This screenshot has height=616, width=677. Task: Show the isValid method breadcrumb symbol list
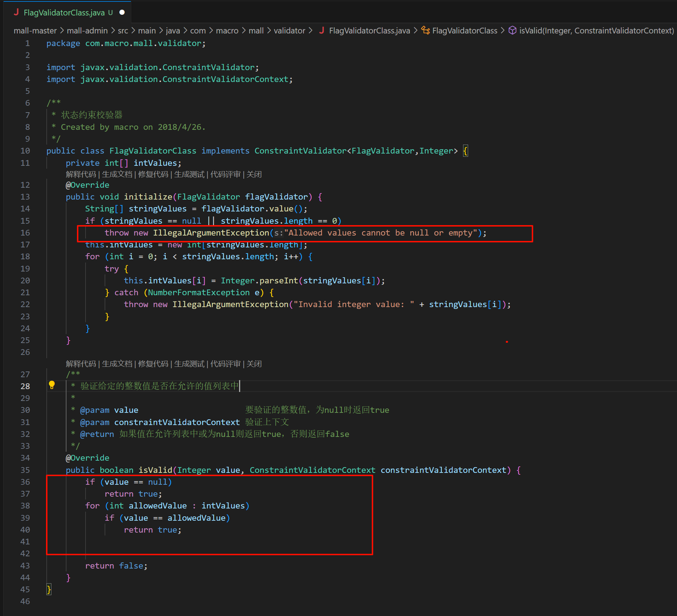596,31
